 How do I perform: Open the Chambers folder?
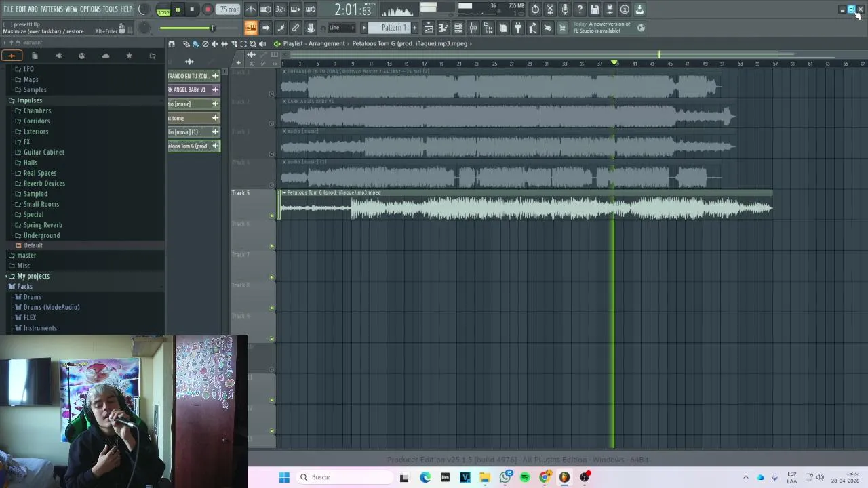tap(37, 110)
